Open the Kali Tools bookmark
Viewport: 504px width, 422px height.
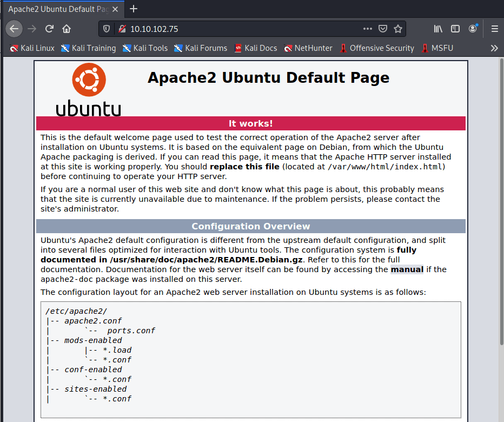coord(145,48)
